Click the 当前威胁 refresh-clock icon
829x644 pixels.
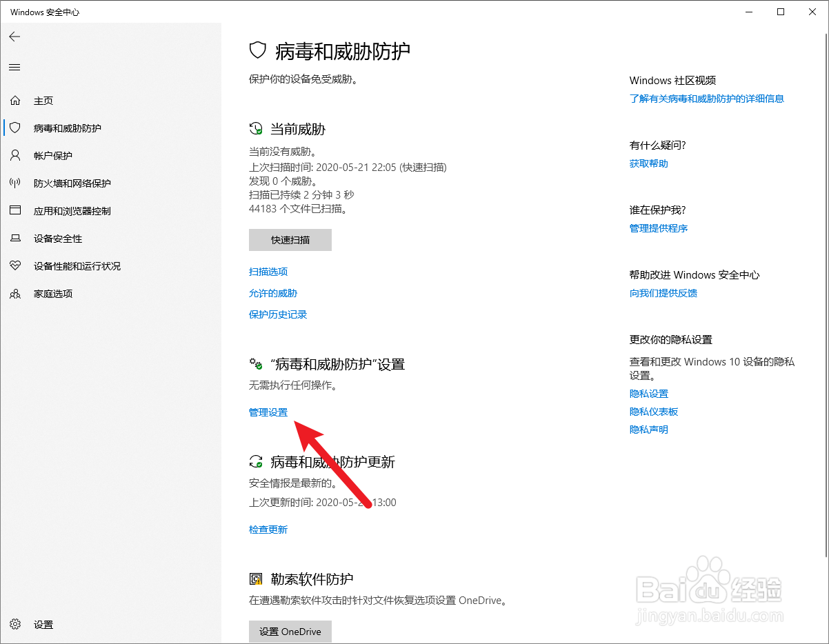(x=256, y=129)
